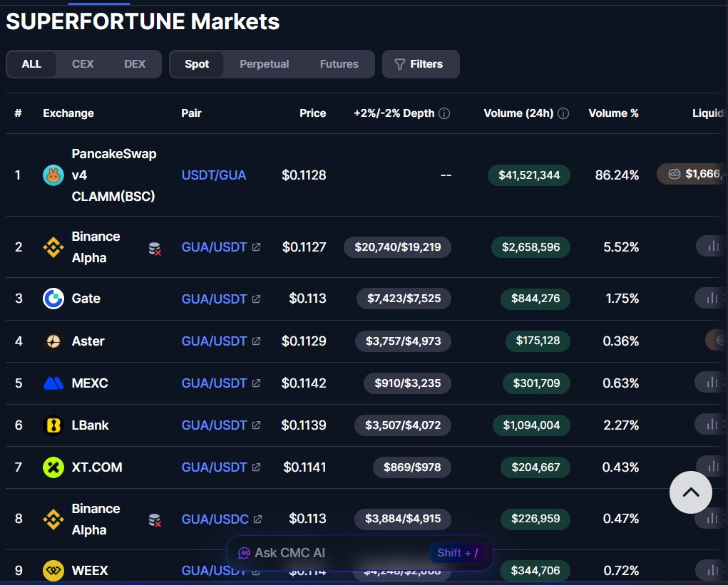
Task: Switch to the Perpetual tab
Action: [x=265, y=64]
